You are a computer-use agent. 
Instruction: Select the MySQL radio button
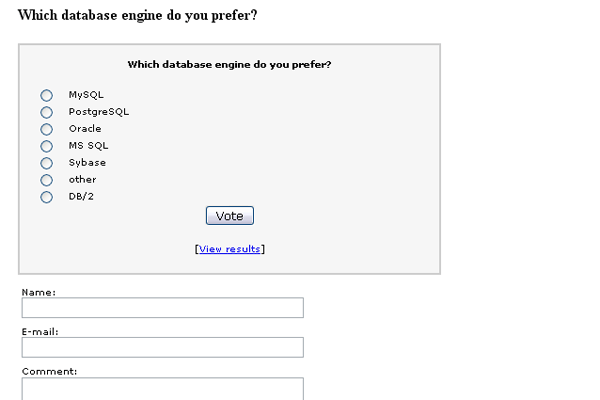[46, 95]
